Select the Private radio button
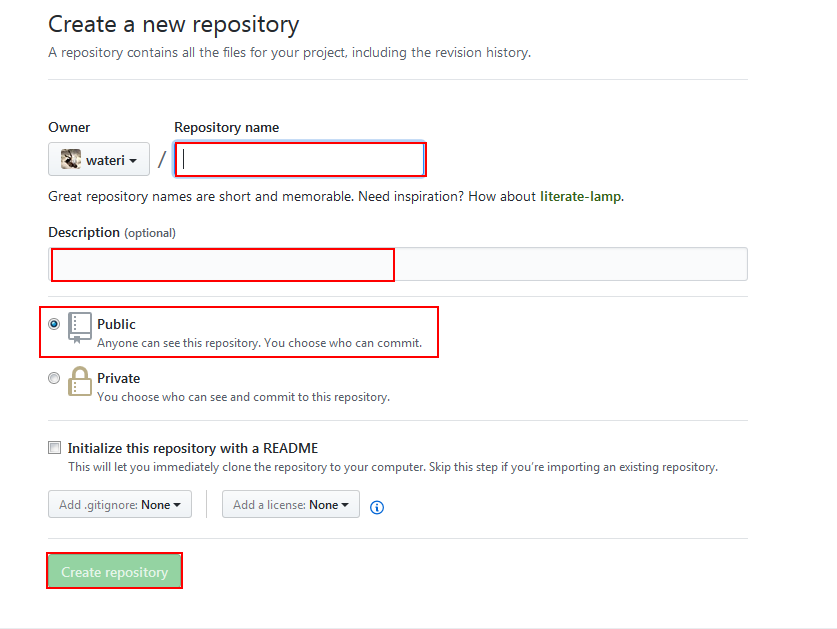The width and height of the screenshot is (837, 629). (x=54, y=378)
